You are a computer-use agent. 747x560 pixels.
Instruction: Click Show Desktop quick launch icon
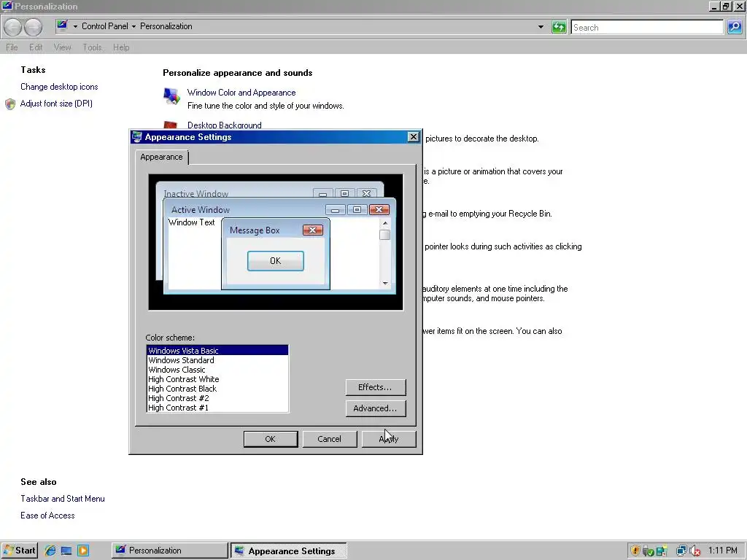[x=66, y=551]
